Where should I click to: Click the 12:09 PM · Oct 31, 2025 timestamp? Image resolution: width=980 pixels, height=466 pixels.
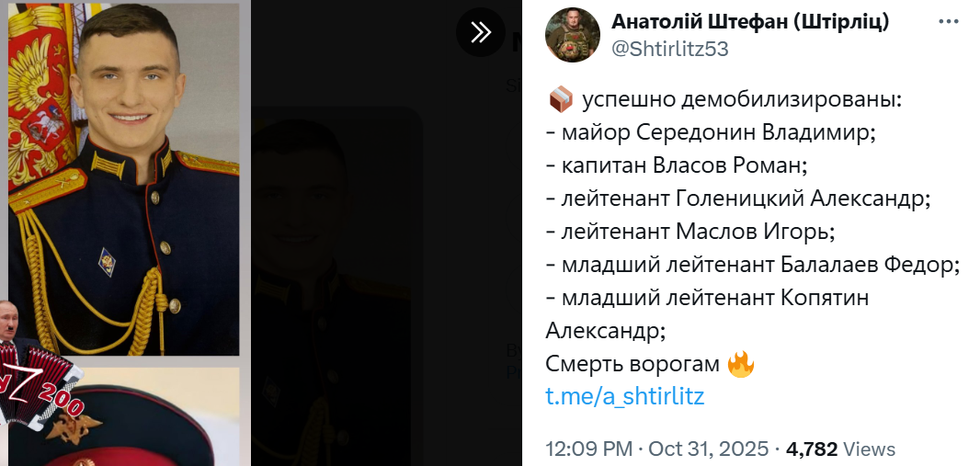click(x=656, y=449)
